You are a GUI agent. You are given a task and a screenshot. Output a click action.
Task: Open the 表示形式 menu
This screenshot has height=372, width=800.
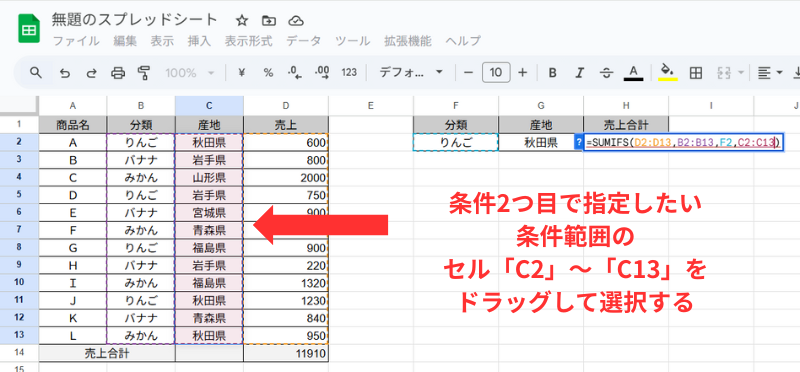click(248, 41)
